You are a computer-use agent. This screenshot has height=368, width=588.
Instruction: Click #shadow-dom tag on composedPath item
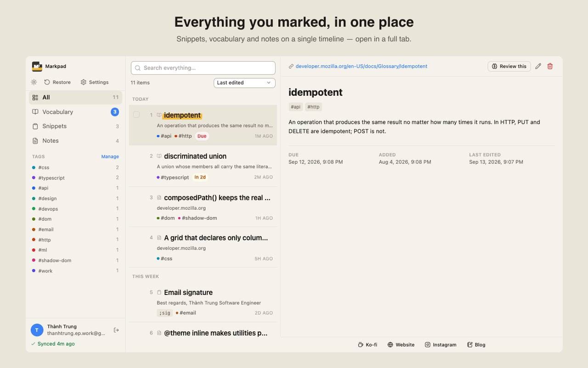[x=198, y=218]
